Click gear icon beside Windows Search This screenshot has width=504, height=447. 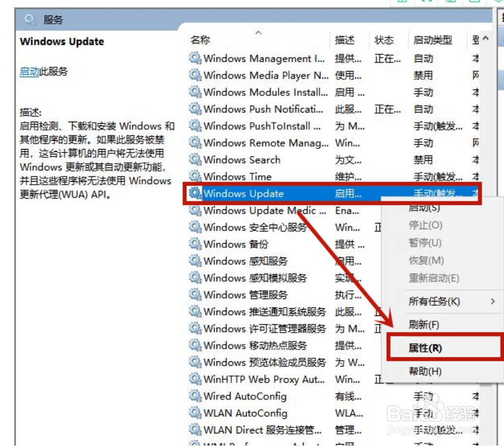195,160
